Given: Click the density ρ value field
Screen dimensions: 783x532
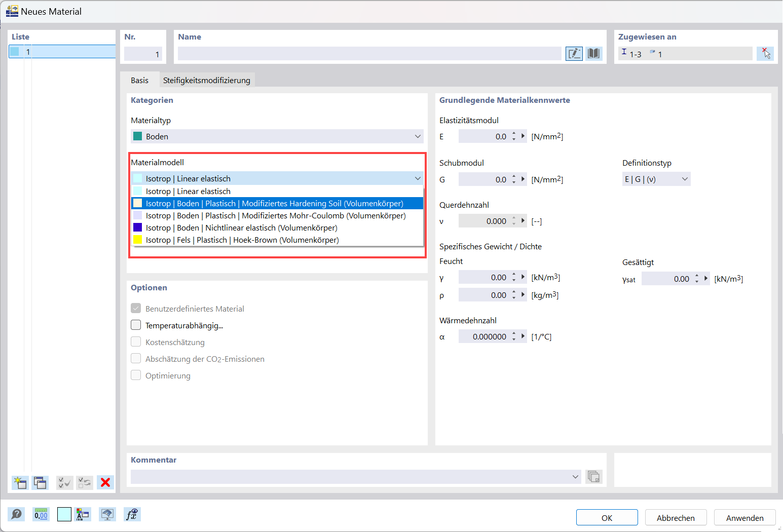Looking at the screenshot, I should [x=483, y=295].
